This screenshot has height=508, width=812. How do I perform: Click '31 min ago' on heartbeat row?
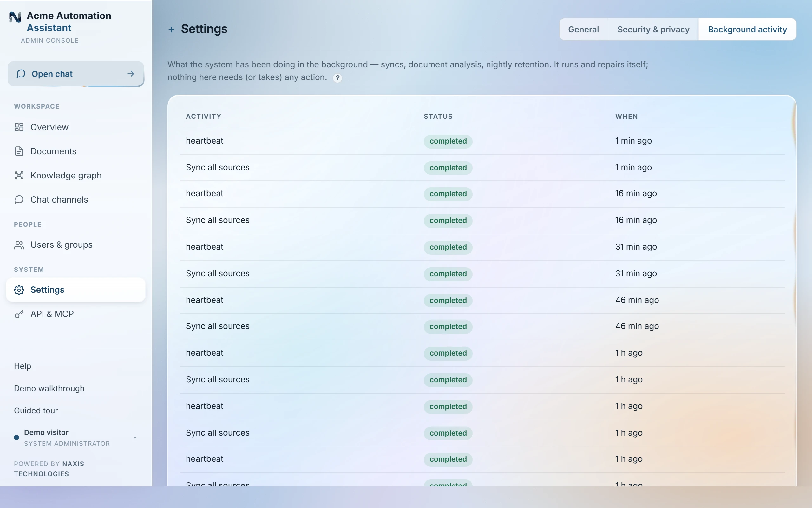636,247
